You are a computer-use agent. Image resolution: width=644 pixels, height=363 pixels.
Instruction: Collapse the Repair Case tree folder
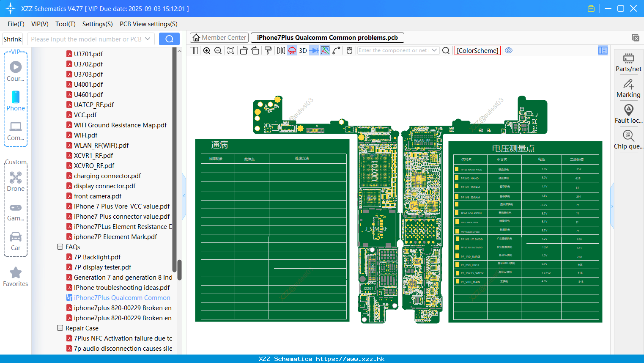[60, 328]
